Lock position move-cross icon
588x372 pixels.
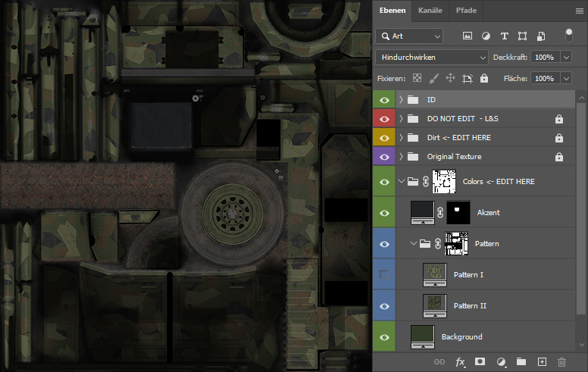tap(450, 78)
